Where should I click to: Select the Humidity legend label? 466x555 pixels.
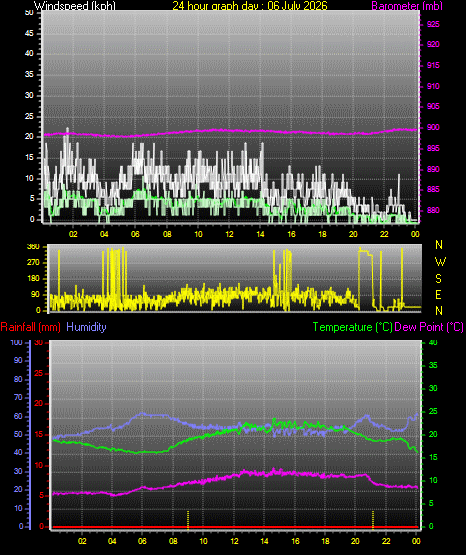(86, 327)
